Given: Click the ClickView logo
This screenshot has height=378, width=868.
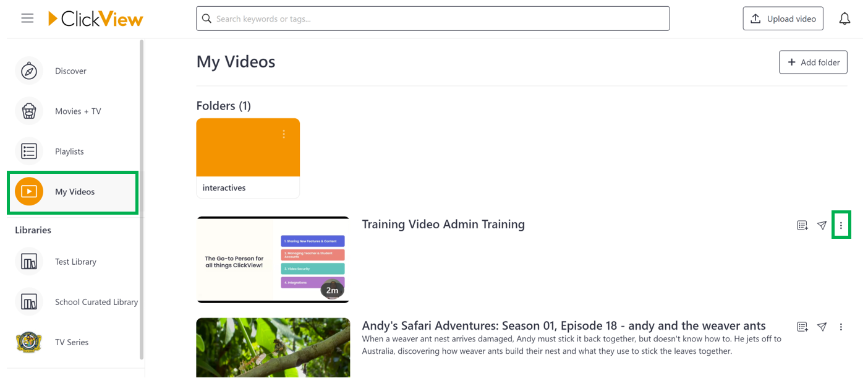Looking at the screenshot, I should pyautogui.click(x=96, y=19).
